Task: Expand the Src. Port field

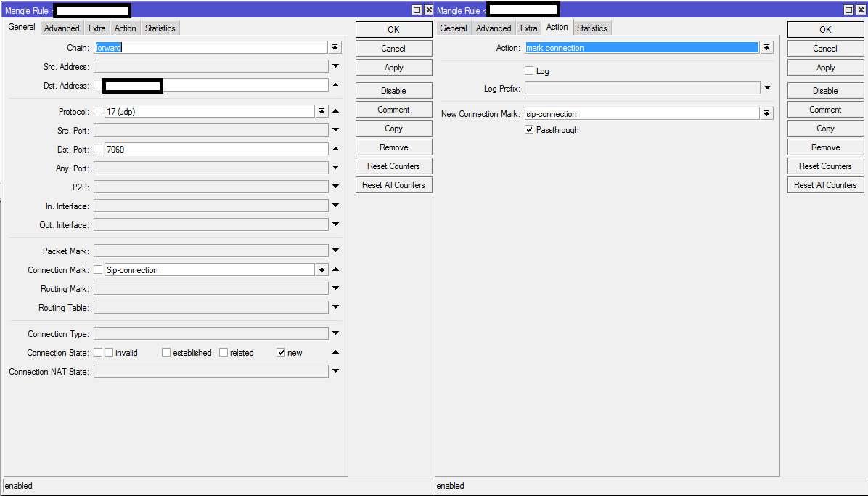Action: click(335, 130)
